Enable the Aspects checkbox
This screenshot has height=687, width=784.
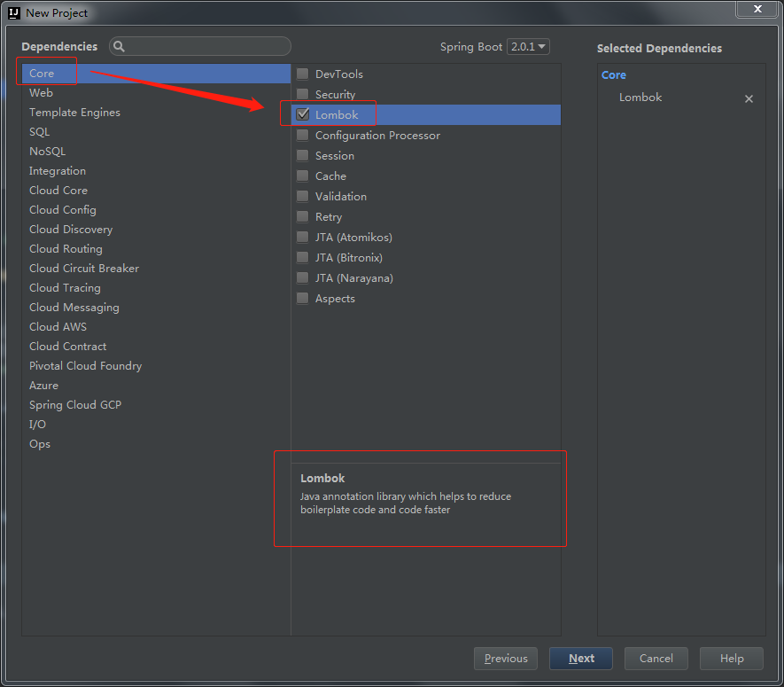302,298
